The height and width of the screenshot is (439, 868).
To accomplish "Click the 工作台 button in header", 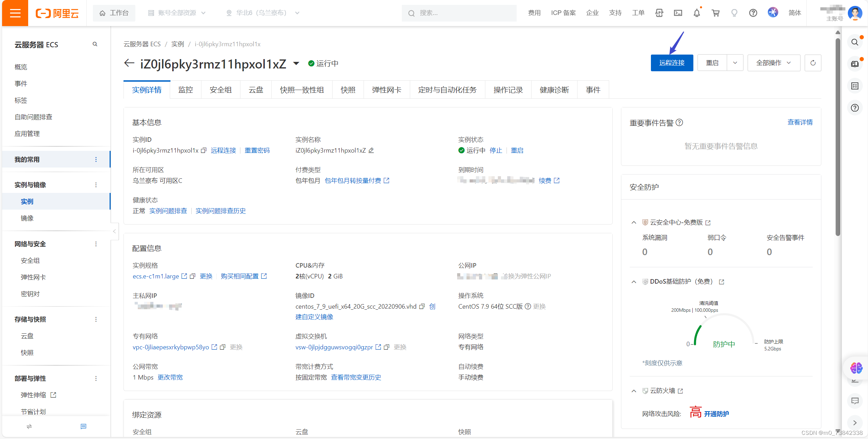I will click(114, 13).
